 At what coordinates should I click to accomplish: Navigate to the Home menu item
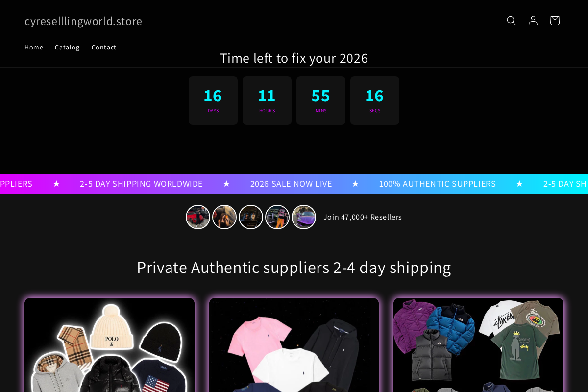[x=34, y=47]
